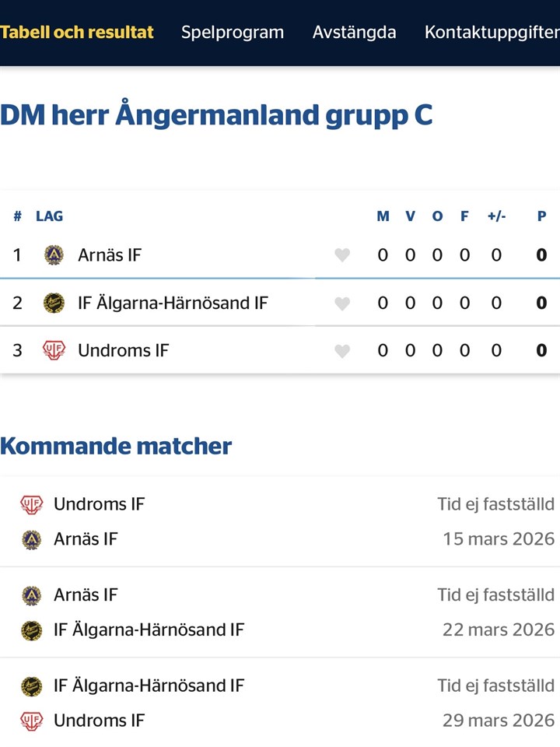The width and height of the screenshot is (560, 747).
Task: Click the Arnäs IF crest in standings table
Action: tap(54, 255)
